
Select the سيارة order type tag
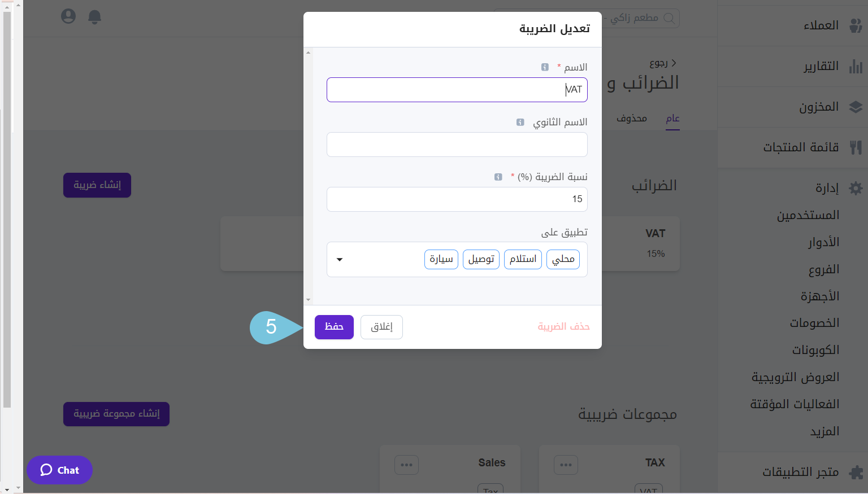pyautogui.click(x=441, y=259)
